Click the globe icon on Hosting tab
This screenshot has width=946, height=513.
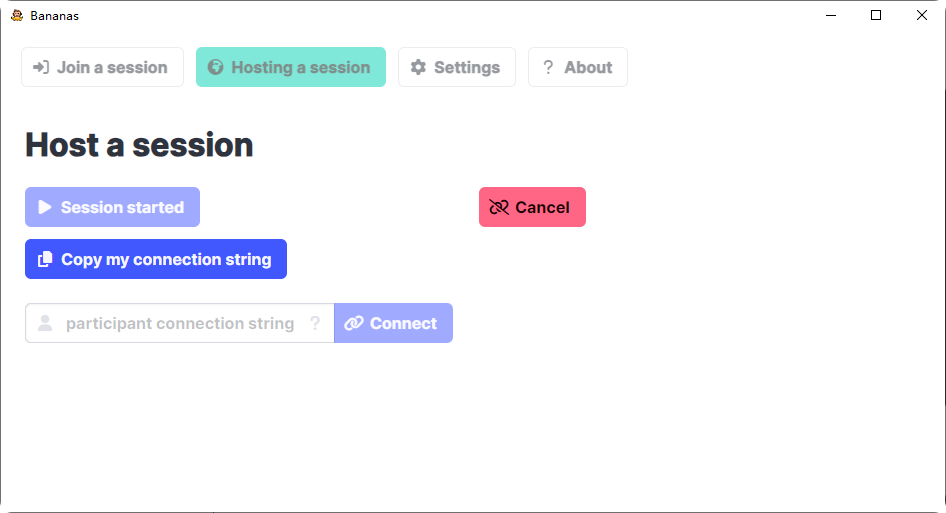[x=215, y=68]
